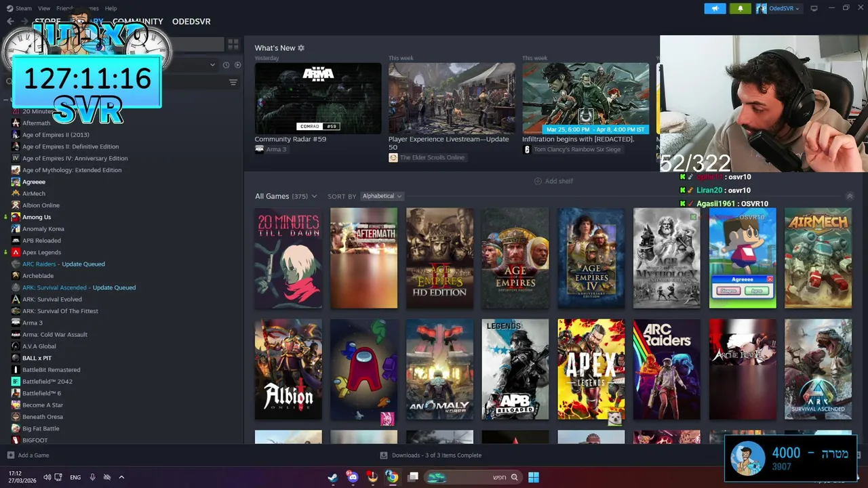The height and width of the screenshot is (488, 868).
Task: Select 20 Minutes Till Dawn cover
Action: pos(288,258)
